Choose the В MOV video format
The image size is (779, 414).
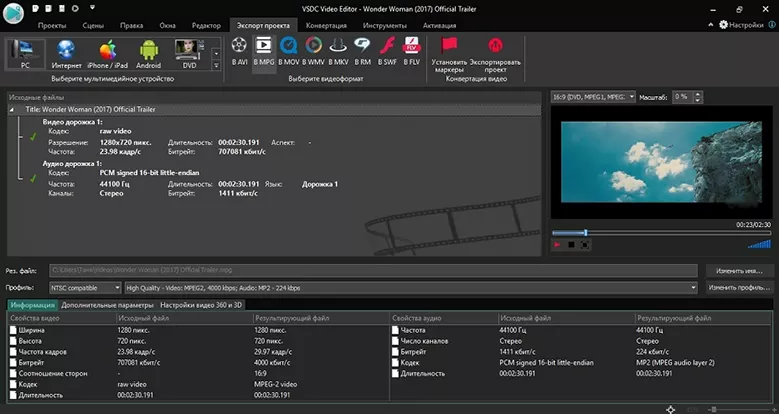point(289,52)
